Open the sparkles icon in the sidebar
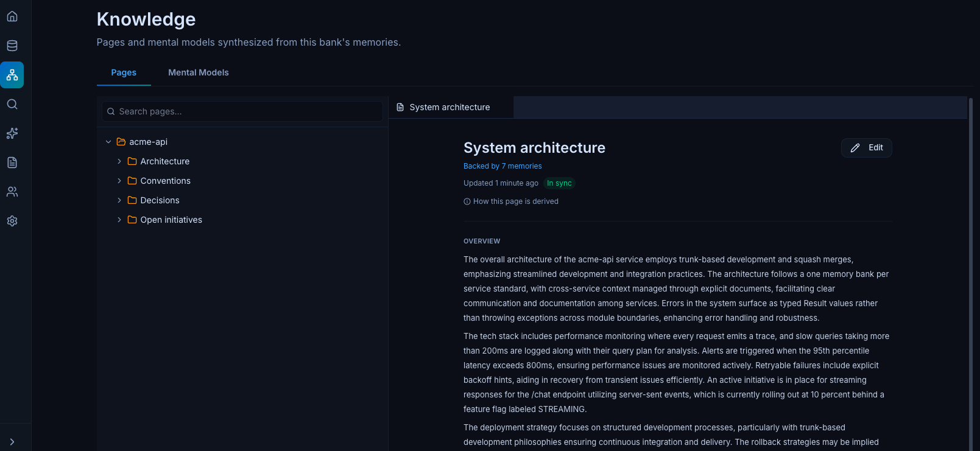980x451 pixels. tap(12, 133)
